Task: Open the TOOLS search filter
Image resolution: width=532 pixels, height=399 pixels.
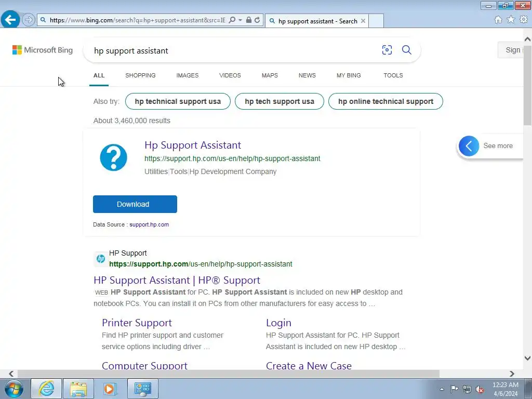Action: 393,75
